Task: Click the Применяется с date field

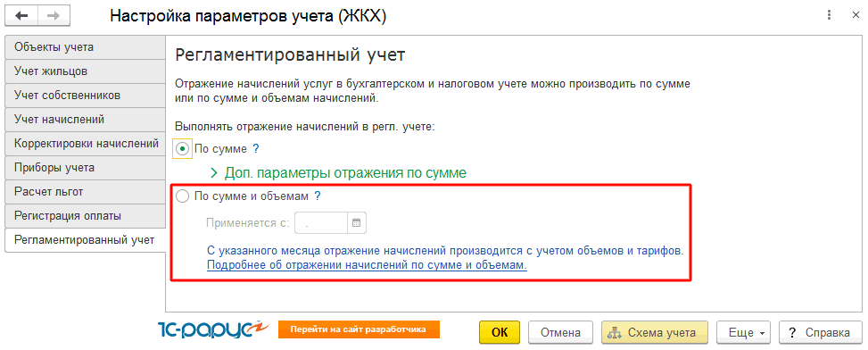Action: coord(322,222)
